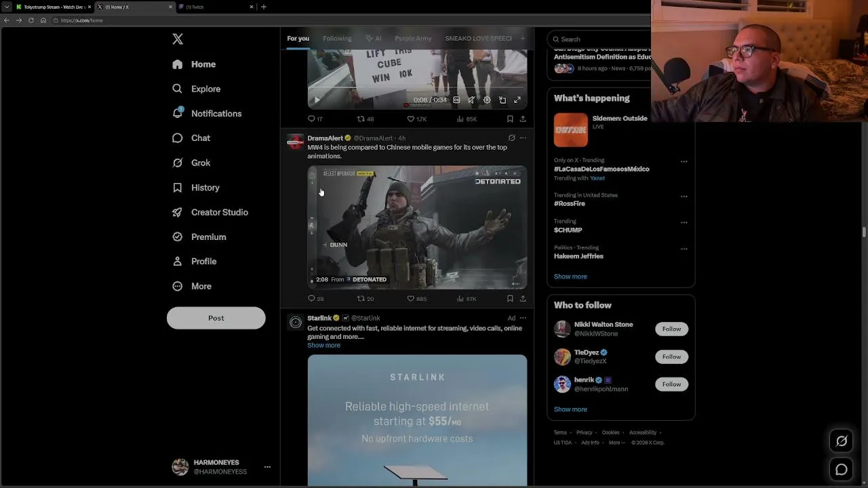Open the SNEAKO LOVE SPEECH tab
868x488 pixels.
(x=478, y=39)
